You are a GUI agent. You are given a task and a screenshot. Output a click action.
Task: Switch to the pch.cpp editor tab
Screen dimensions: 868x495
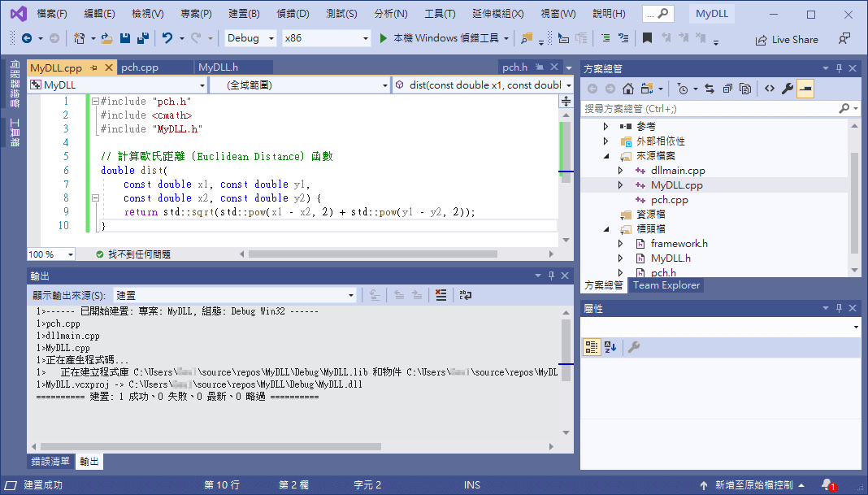coord(140,67)
